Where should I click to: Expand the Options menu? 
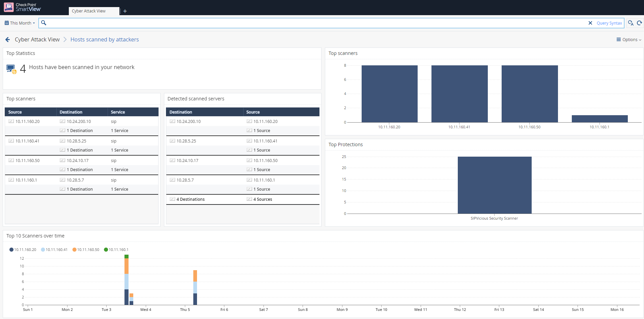pyautogui.click(x=629, y=40)
